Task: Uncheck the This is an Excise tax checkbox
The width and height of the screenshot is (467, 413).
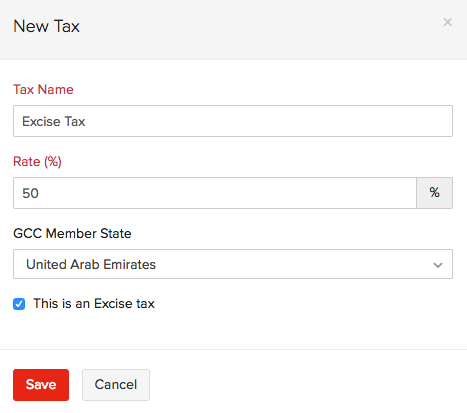Action: (19, 304)
